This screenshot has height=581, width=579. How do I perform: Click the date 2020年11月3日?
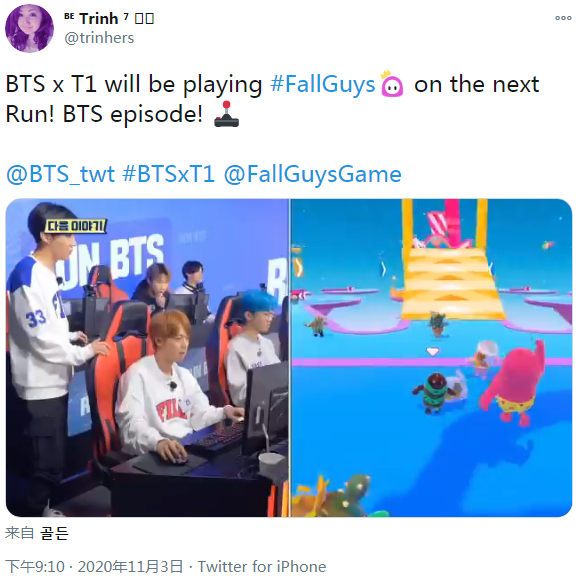pyautogui.click(x=130, y=567)
